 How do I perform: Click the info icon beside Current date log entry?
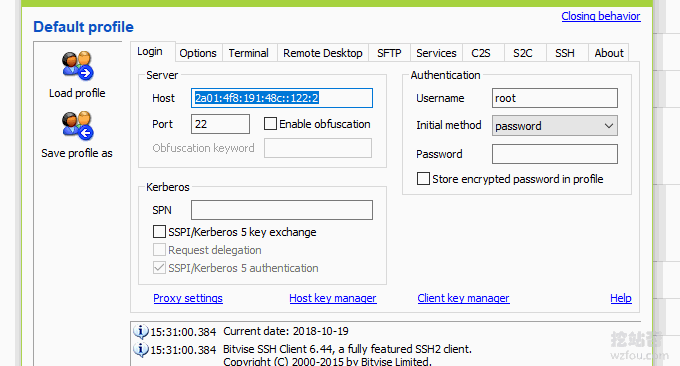(141, 331)
